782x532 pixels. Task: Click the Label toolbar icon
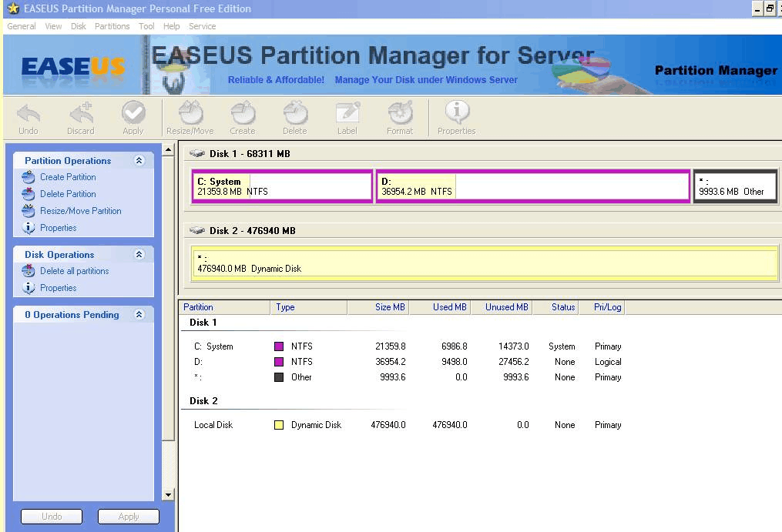click(347, 112)
